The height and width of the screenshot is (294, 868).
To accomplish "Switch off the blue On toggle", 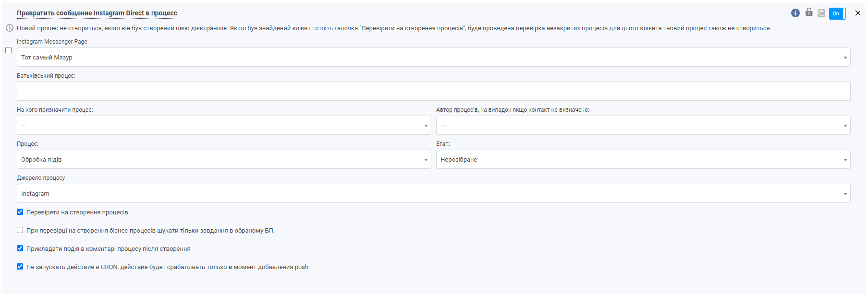I will pyautogui.click(x=837, y=13).
